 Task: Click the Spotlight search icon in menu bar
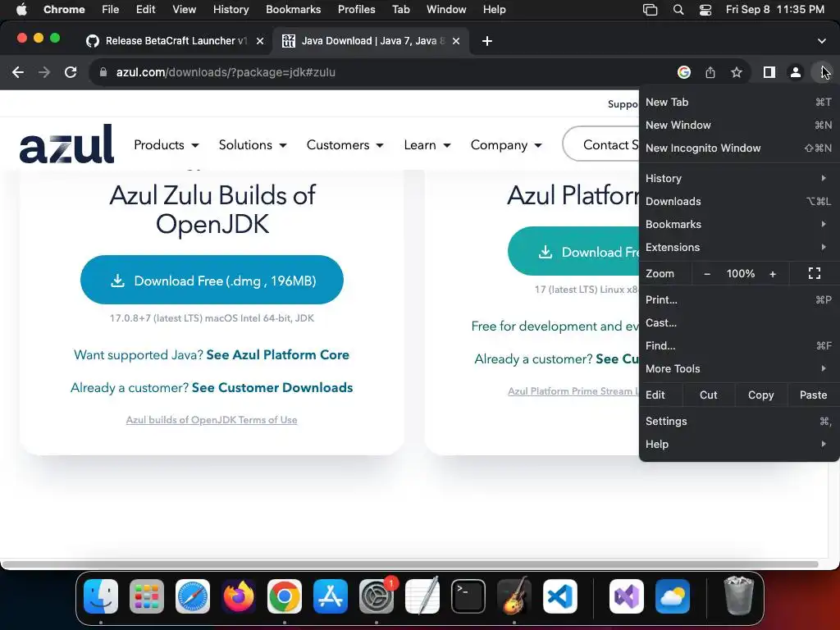pyautogui.click(x=678, y=9)
